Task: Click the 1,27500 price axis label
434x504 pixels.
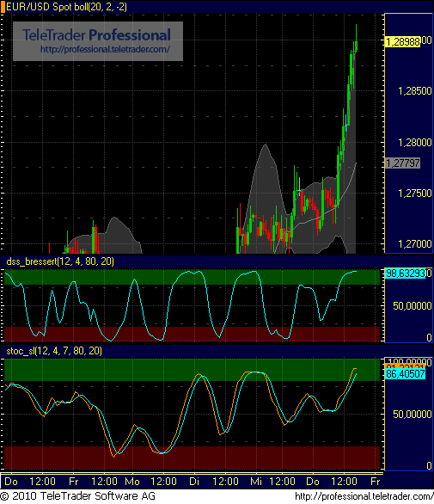Action: click(415, 194)
